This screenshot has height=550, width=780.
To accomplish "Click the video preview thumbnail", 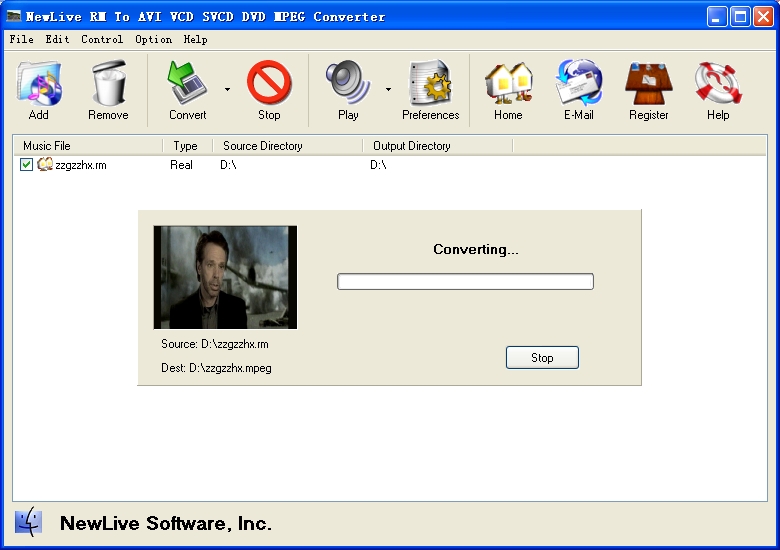I will [x=225, y=277].
